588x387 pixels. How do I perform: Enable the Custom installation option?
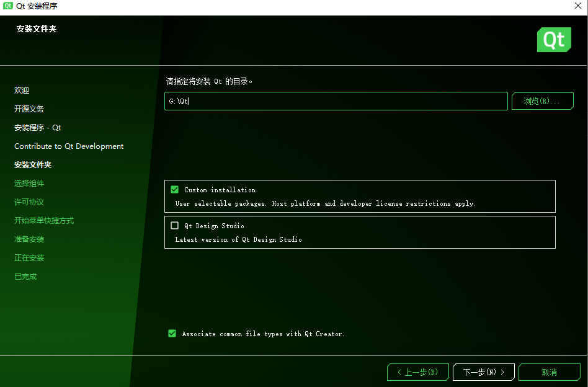coord(174,189)
